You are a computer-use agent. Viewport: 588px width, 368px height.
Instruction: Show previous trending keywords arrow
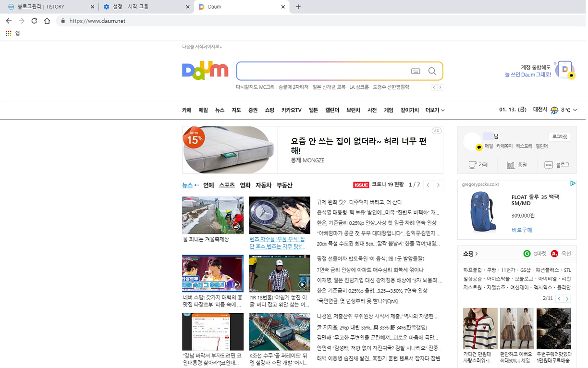click(x=434, y=87)
